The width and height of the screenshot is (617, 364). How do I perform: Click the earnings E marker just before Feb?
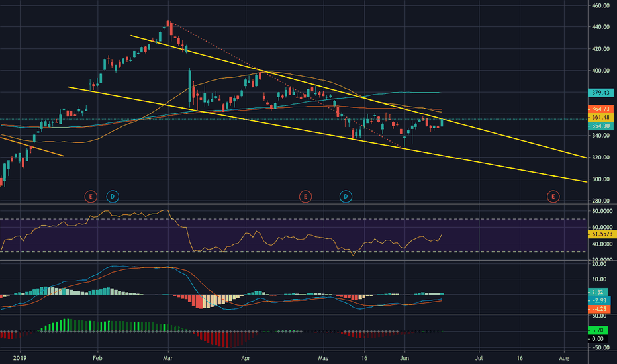click(x=91, y=196)
